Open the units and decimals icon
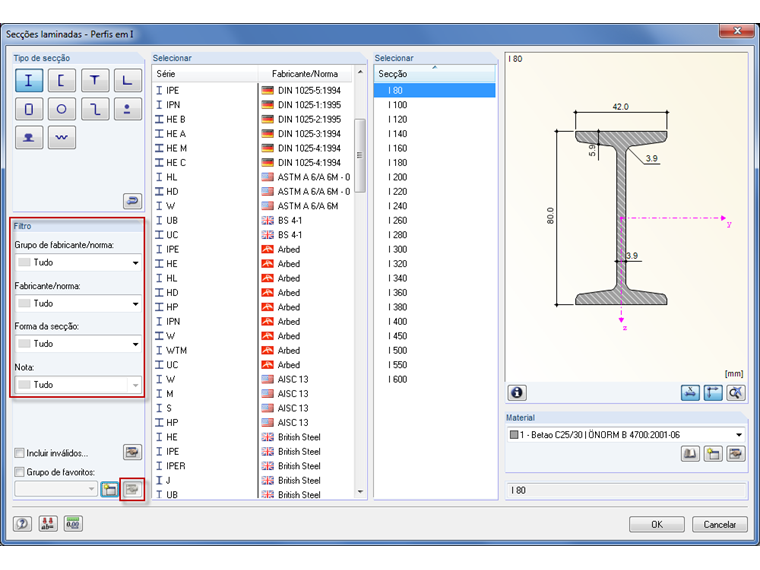This screenshot has height=570, width=760. pos(73,523)
